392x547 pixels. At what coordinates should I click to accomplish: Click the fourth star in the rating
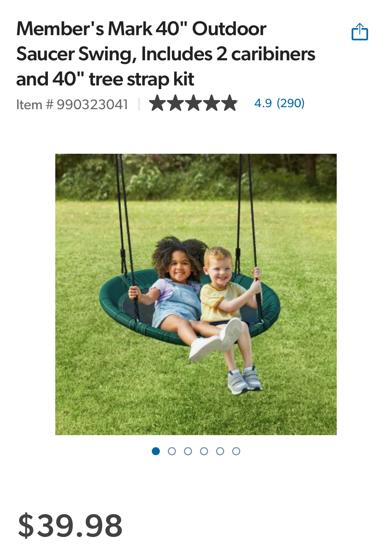212,103
